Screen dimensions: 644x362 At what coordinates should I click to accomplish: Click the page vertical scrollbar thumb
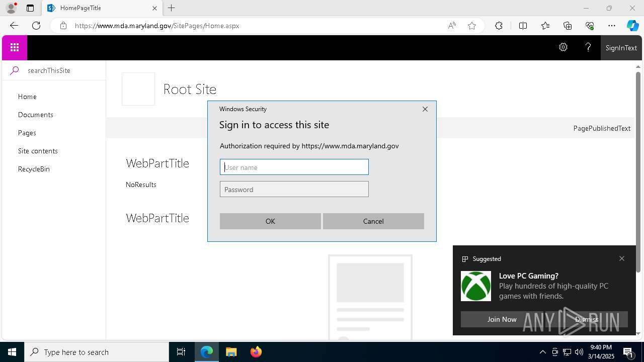click(638, 172)
